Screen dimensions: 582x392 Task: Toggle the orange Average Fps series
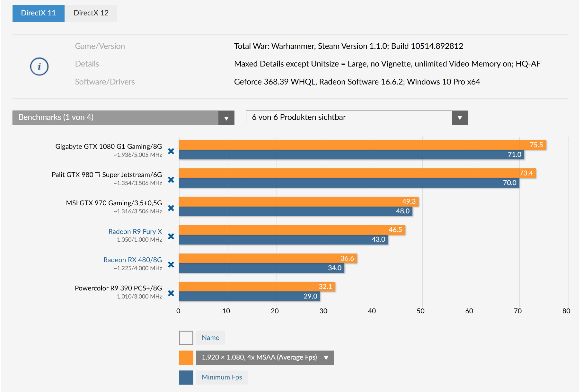(186, 358)
